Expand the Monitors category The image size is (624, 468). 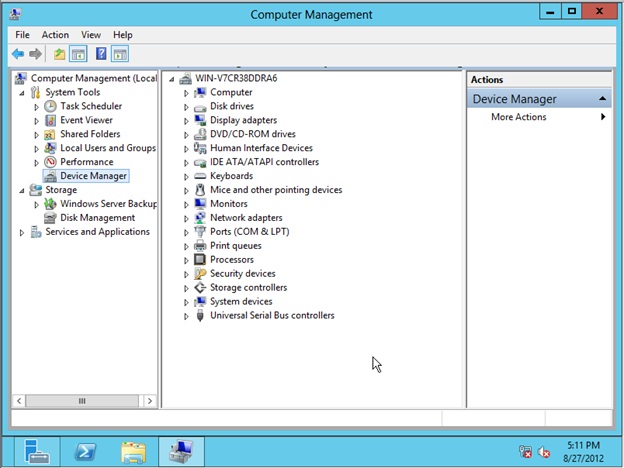tap(186, 204)
